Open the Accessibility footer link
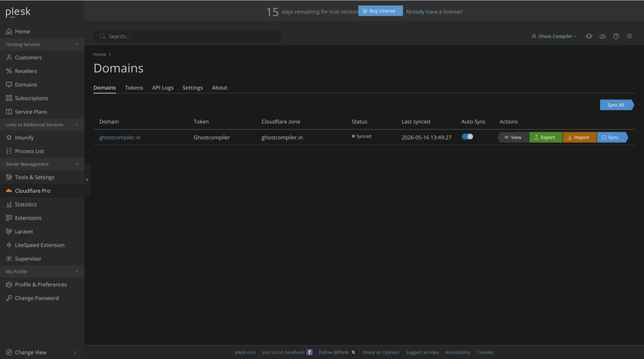Viewport: 644px width, 359px height. pos(458,352)
